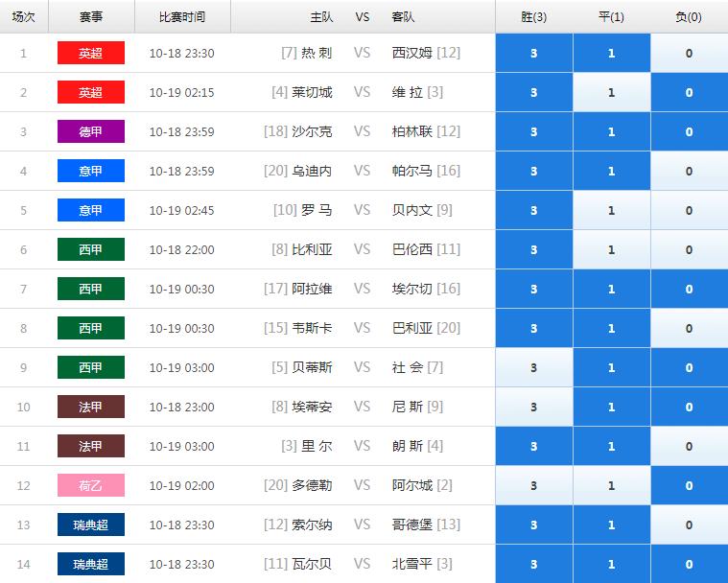Click the 负(0) column header

click(x=689, y=17)
